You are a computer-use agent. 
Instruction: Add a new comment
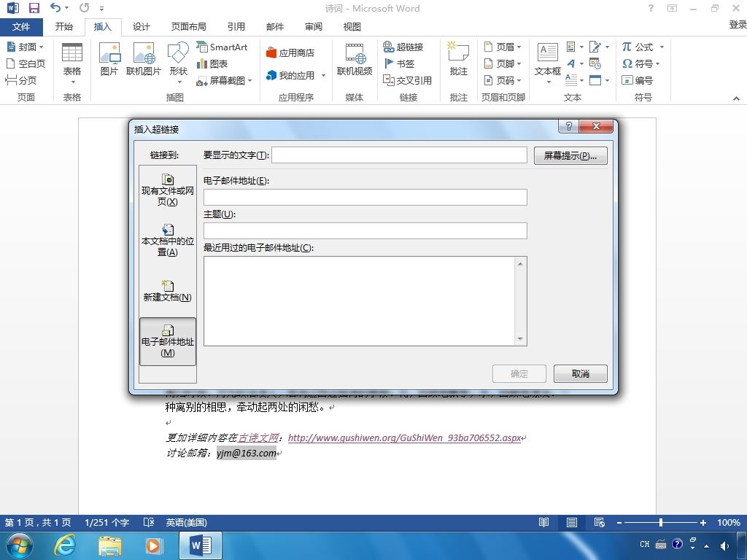[458, 58]
